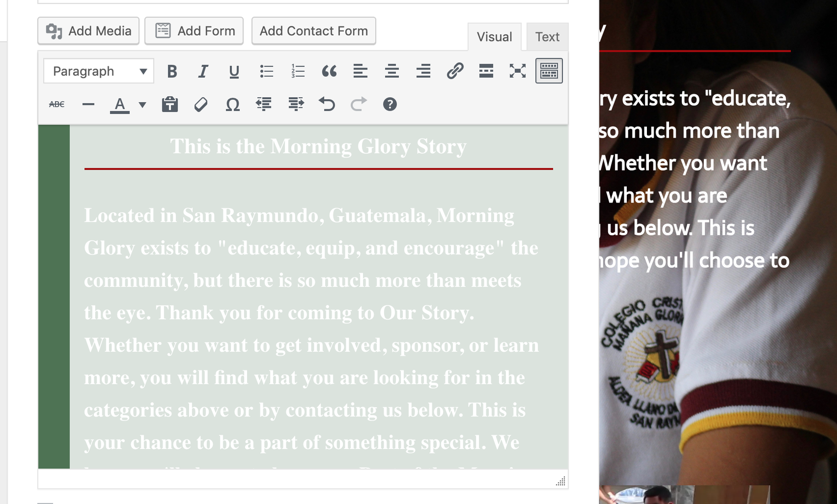Toggle distraction-free fullscreen mode
The width and height of the screenshot is (837, 504).
pyautogui.click(x=517, y=71)
